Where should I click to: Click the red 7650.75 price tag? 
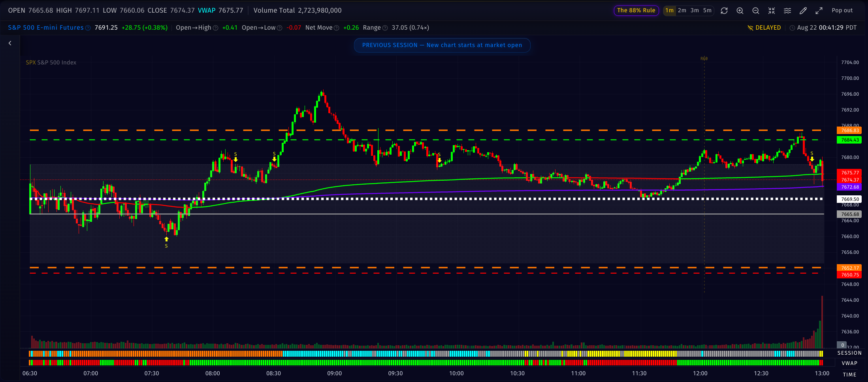pos(849,275)
